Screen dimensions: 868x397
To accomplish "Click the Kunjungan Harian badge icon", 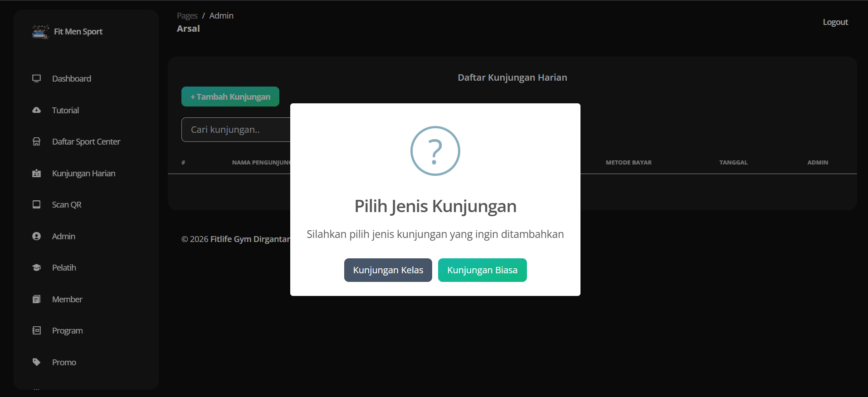I will [x=37, y=173].
